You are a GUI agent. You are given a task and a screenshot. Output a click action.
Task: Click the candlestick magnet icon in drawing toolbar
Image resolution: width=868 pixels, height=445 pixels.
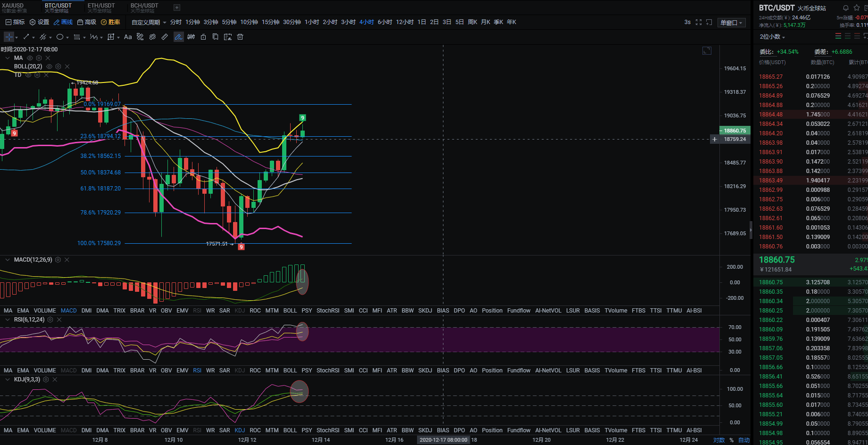[191, 37]
